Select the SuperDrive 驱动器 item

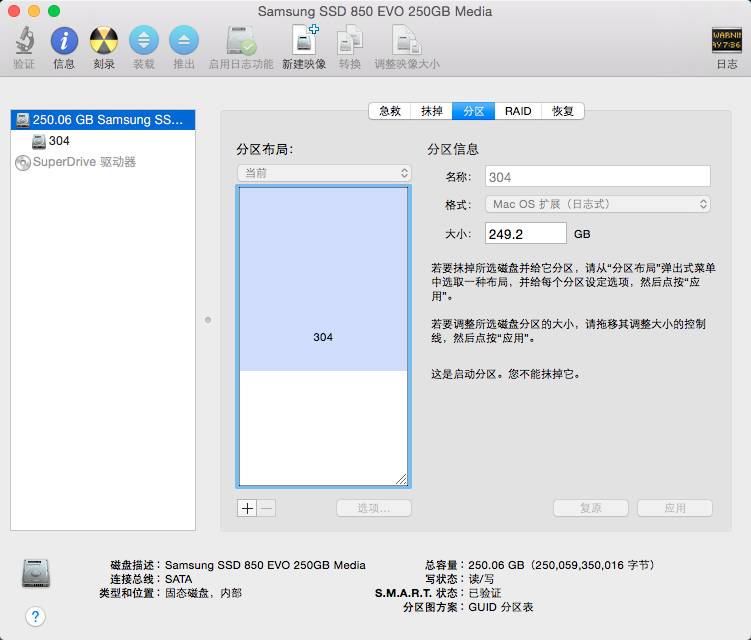(x=102, y=162)
